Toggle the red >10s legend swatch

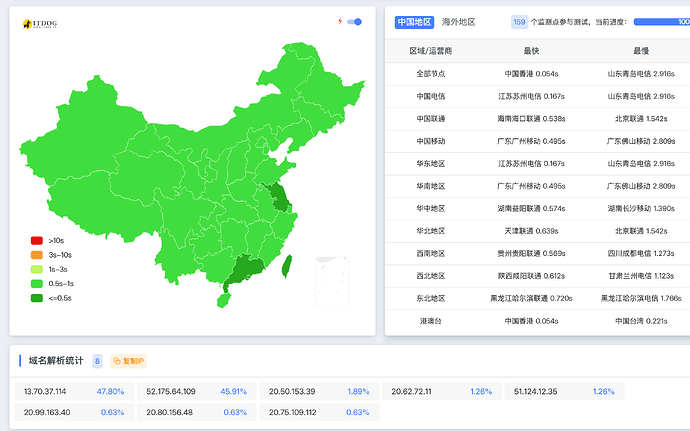[x=37, y=240]
